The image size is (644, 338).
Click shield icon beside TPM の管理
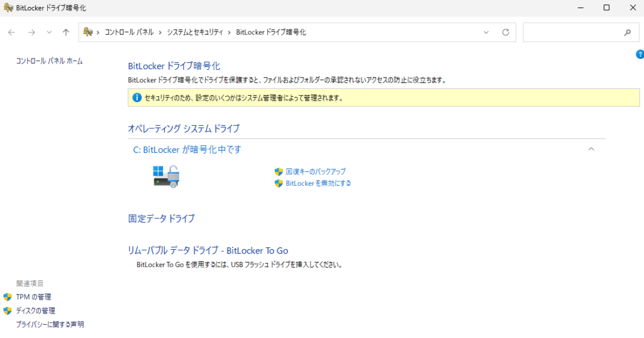(8, 297)
